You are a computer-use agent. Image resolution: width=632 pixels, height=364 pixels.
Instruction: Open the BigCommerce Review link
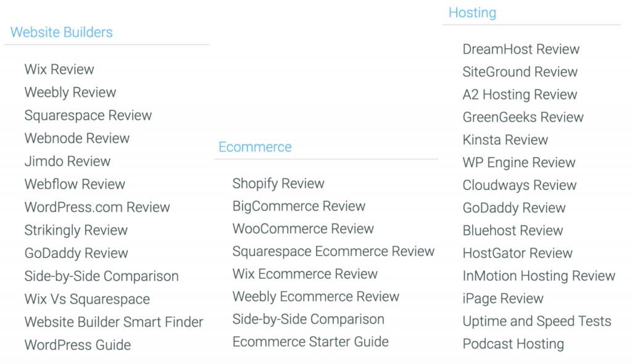pos(299,206)
